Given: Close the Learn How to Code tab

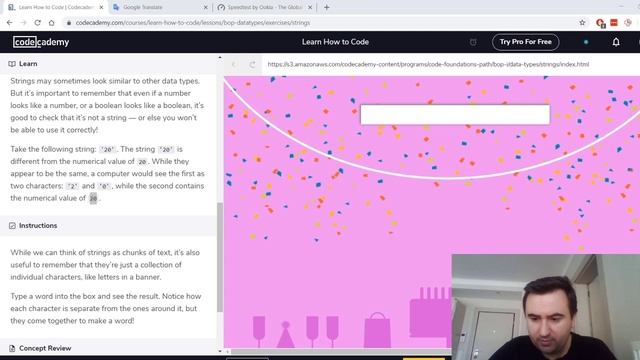Looking at the screenshot, I should click(x=101, y=7).
